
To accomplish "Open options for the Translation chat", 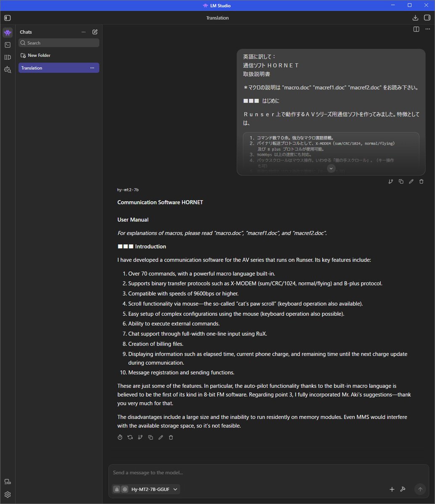I will [x=92, y=68].
